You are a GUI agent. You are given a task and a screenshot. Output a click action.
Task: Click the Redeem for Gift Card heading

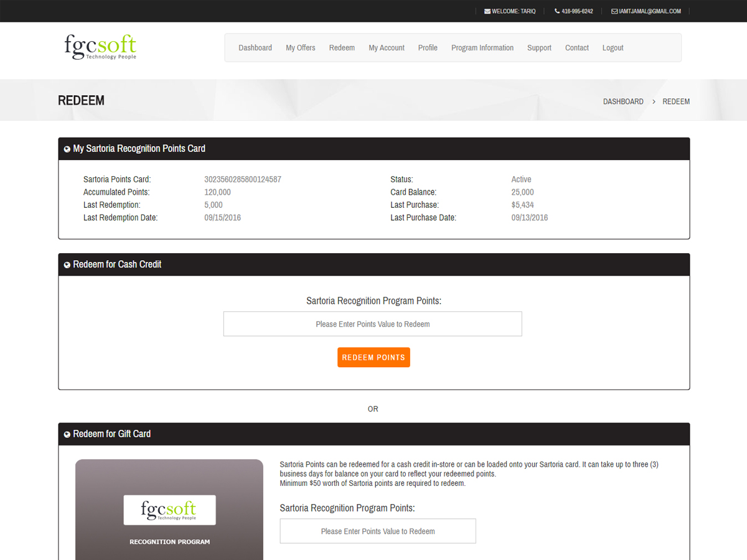[112, 434]
